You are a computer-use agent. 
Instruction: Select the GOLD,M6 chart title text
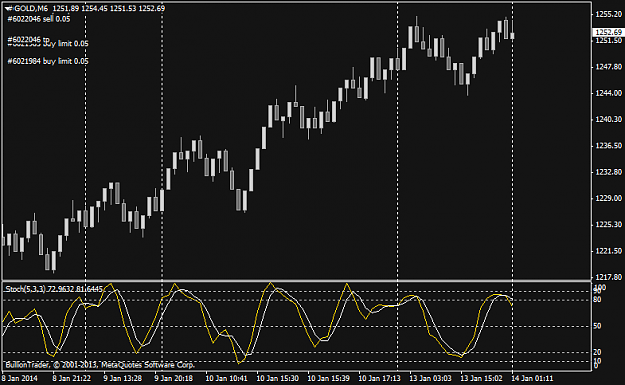coord(30,8)
